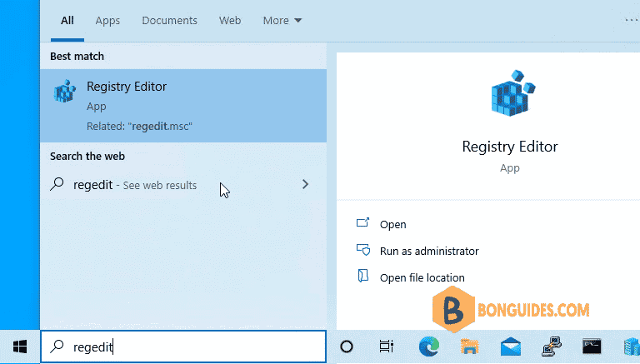The image size is (640, 364).
Task: Click the Cortana circle icon on the taskbar
Action: tap(347, 347)
